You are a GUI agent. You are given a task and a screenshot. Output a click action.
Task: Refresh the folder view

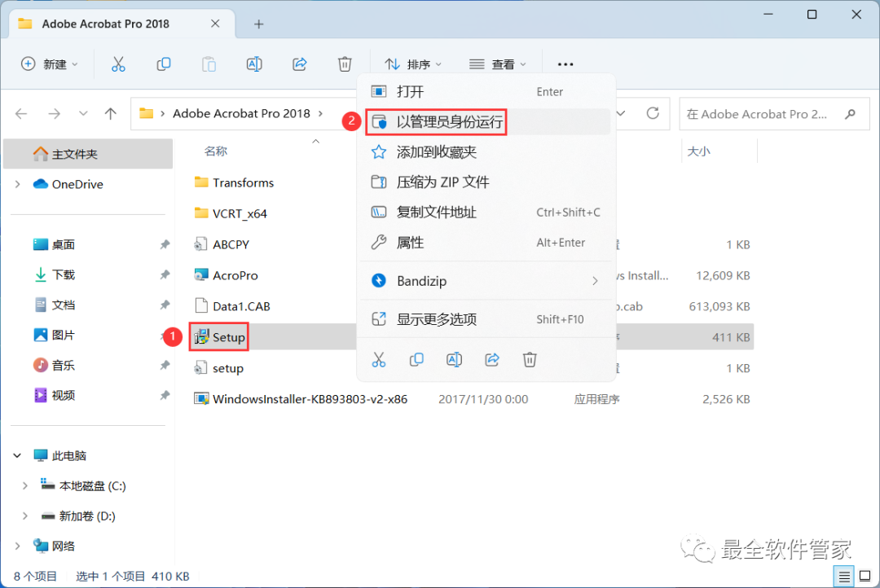pos(653,113)
